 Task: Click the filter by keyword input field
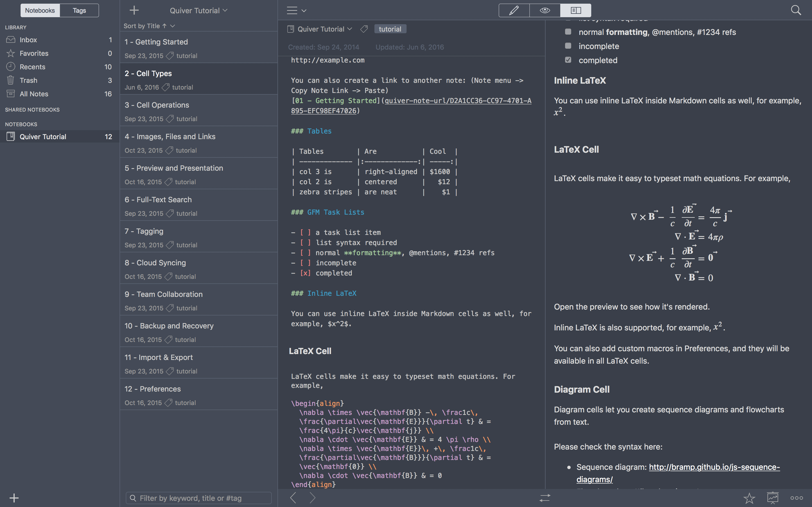[x=199, y=498]
